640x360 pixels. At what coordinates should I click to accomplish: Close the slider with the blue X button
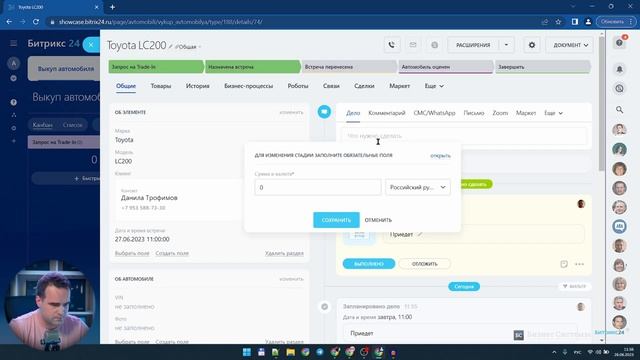pyautogui.click(x=91, y=45)
